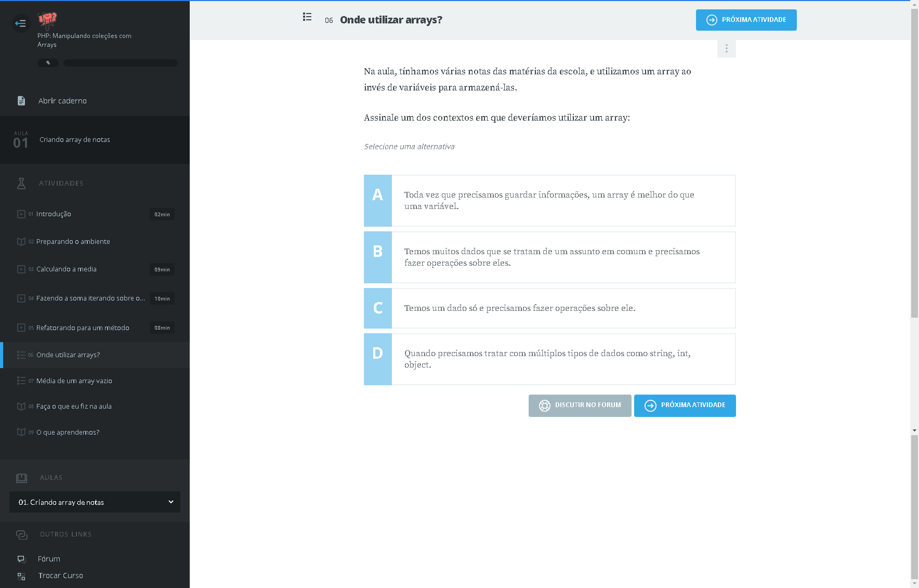
Task: Click the PHP course elephant logo
Action: [x=47, y=20]
